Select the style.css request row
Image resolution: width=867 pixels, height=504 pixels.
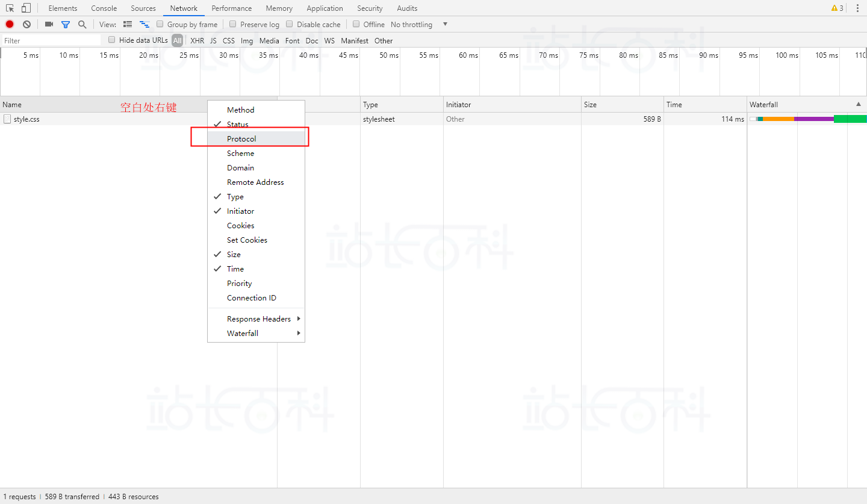pos(433,119)
